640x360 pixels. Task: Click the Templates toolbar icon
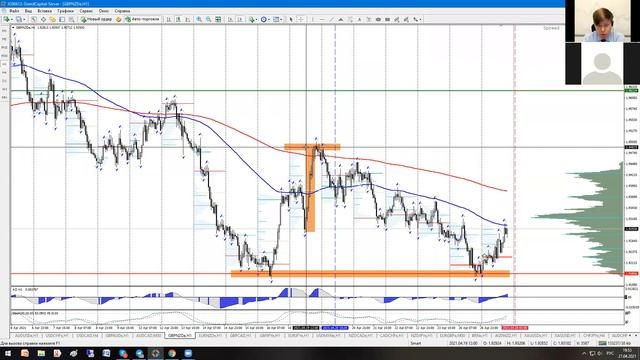[276, 19]
